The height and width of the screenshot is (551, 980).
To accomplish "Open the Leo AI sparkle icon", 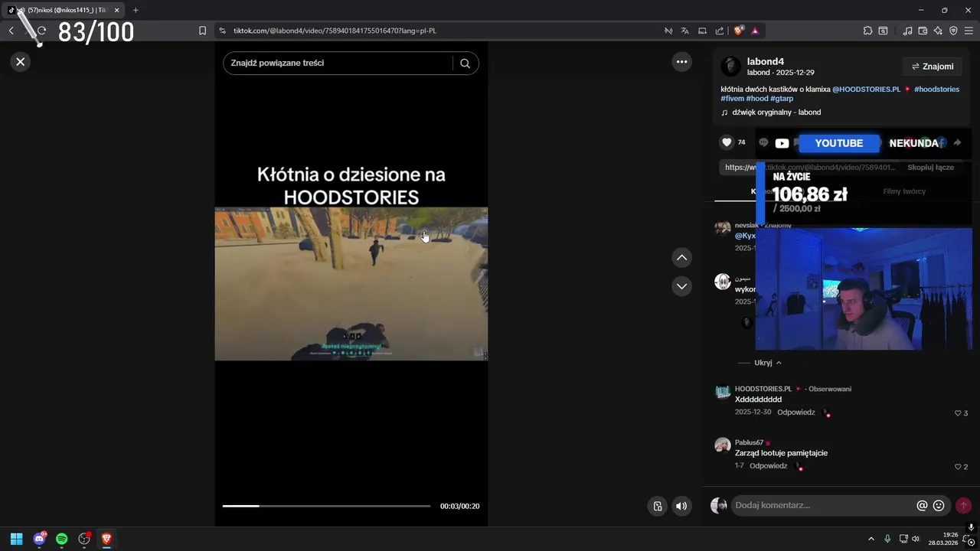I will point(938,31).
